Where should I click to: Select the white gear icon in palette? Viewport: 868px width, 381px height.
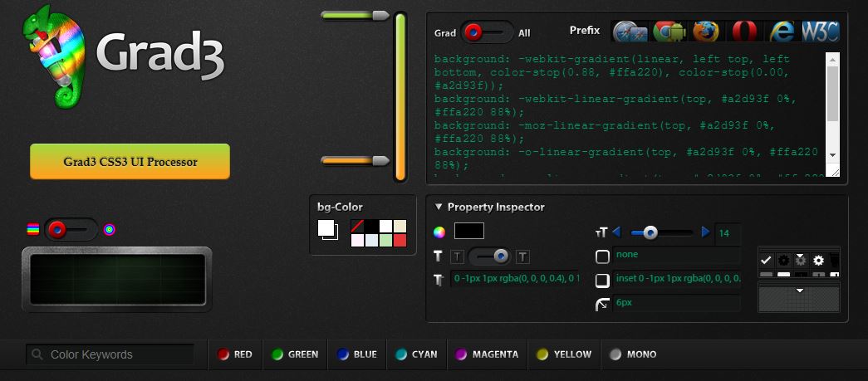click(x=818, y=260)
